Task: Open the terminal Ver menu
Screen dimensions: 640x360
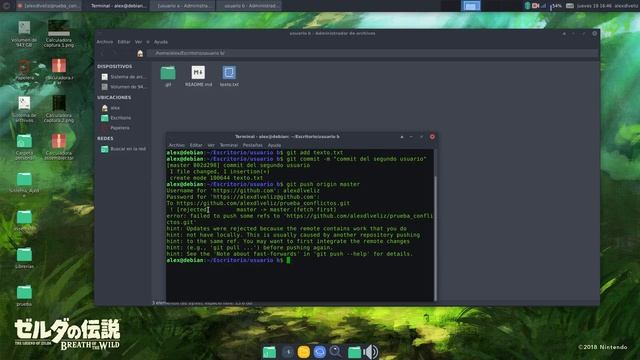Action: pos(211,145)
